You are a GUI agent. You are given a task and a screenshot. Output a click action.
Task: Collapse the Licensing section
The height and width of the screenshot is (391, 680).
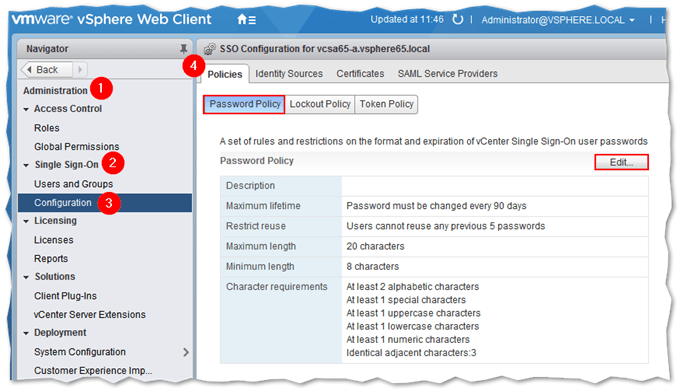[x=26, y=221]
